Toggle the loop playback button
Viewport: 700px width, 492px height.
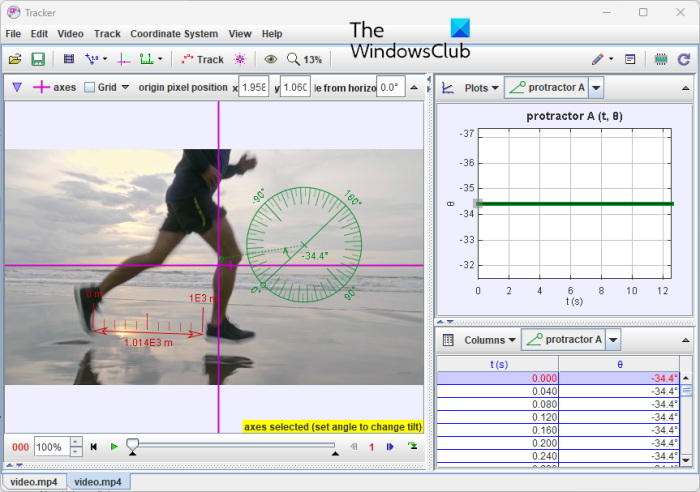pos(412,447)
